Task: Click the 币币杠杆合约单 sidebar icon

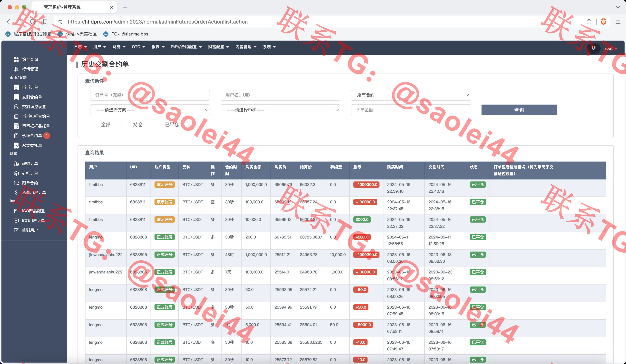Action: click(x=16, y=116)
